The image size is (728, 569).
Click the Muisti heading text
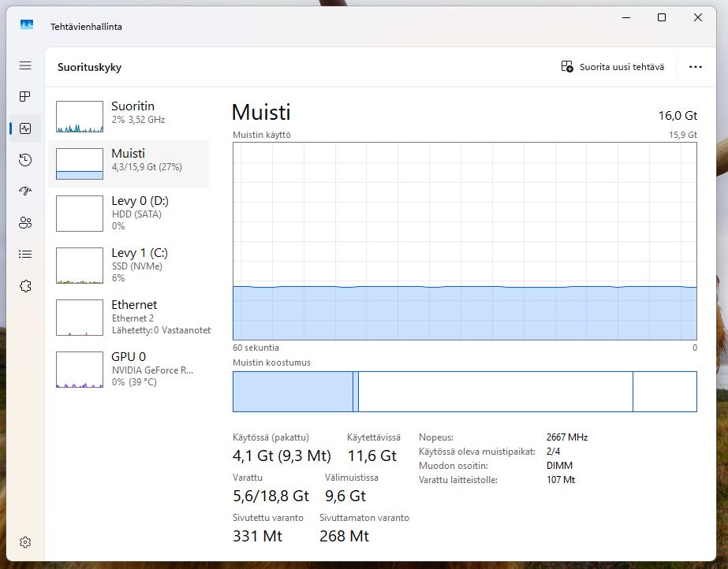(x=261, y=112)
